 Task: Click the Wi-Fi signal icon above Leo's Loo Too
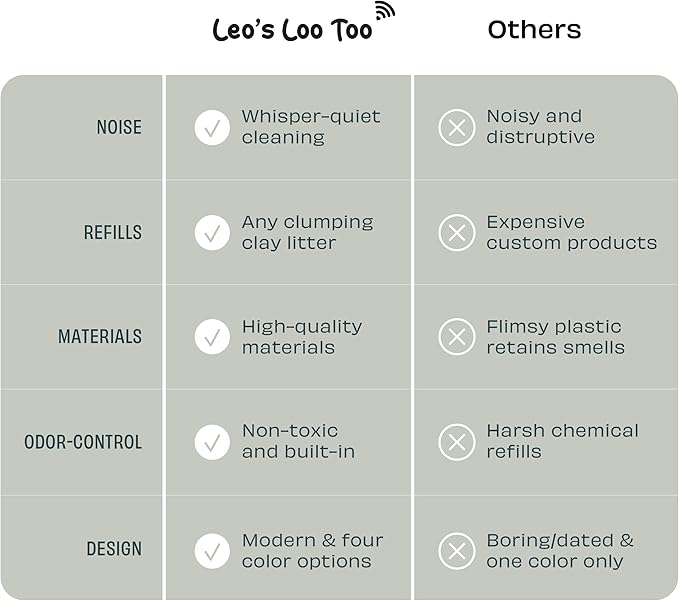(x=384, y=13)
